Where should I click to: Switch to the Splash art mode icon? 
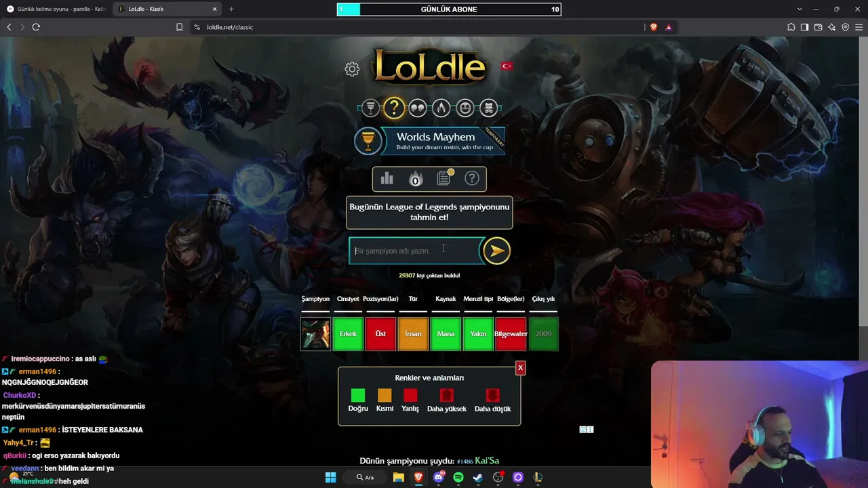coord(489,107)
